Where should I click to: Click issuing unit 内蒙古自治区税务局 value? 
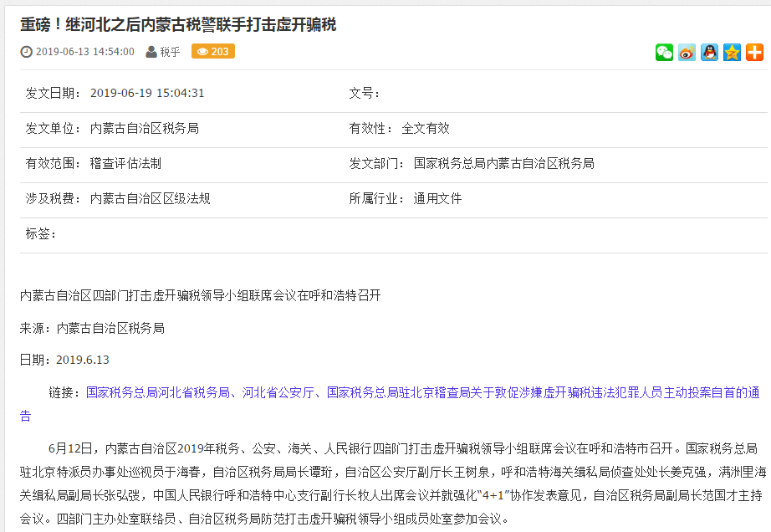[x=145, y=128]
